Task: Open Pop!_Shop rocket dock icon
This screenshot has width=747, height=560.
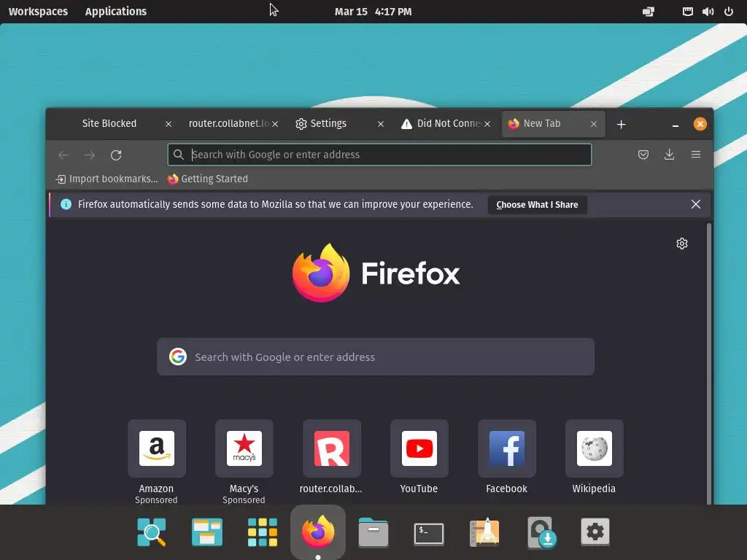Action: coord(484,532)
